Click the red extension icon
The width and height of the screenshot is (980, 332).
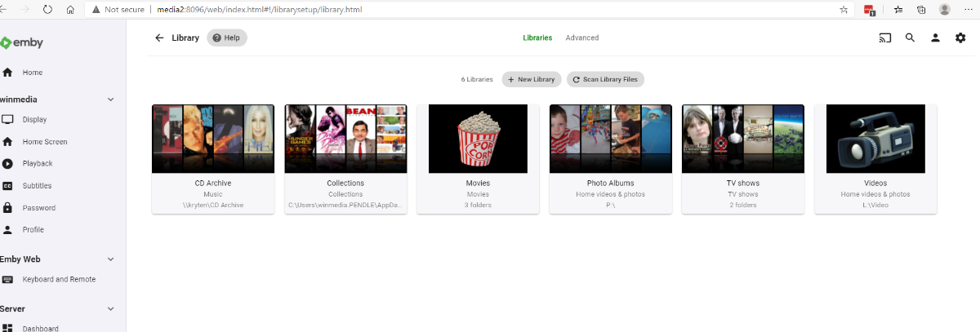point(871,10)
